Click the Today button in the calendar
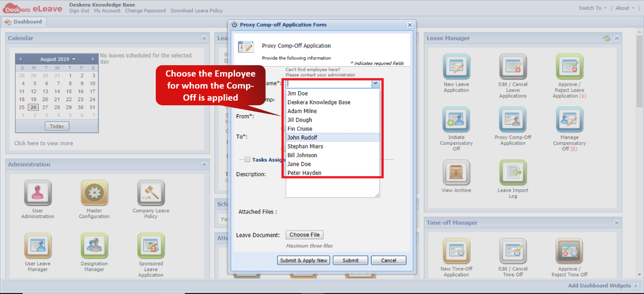 (x=57, y=126)
